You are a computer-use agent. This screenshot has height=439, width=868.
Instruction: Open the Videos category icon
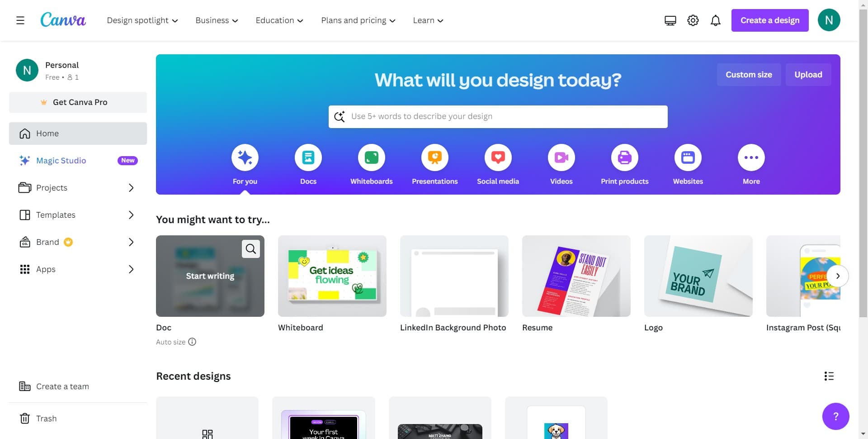pyautogui.click(x=561, y=157)
